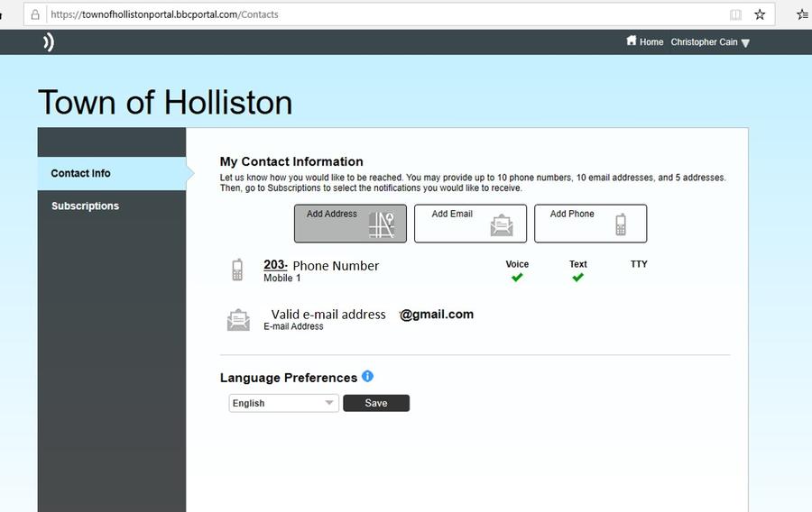Click the phone icon in Add Phone
Viewport: 812px width, 512px height.
pos(621,224)
